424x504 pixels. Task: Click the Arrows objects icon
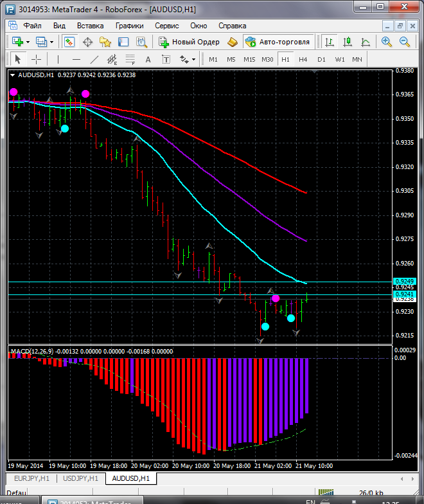pyautogui.click(x=184, y=59)
